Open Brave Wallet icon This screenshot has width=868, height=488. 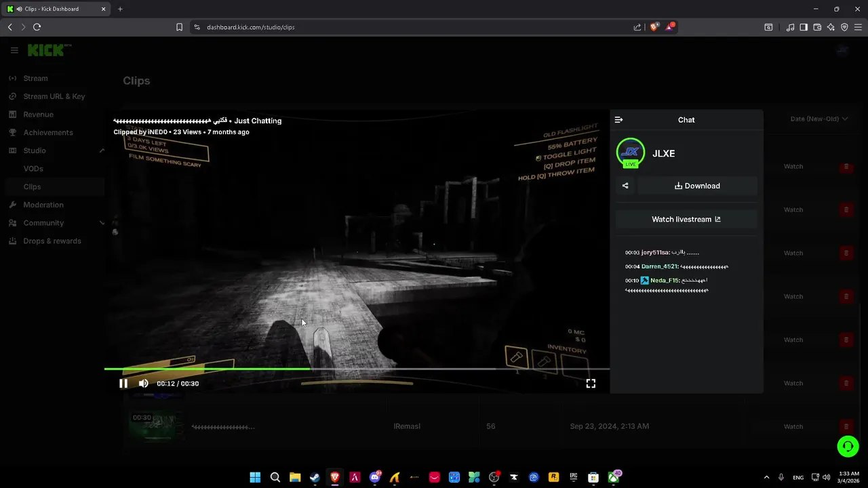point(817,27)
